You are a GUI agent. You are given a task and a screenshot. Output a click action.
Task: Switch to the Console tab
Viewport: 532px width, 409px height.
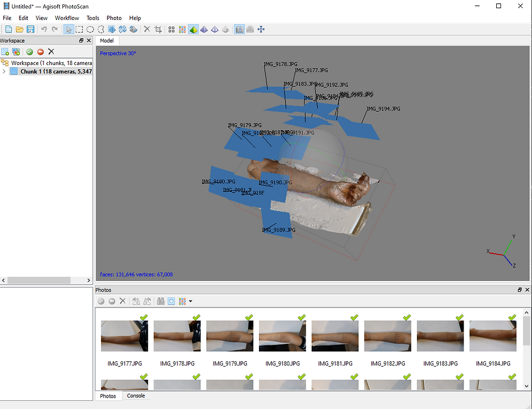coord(136,396)
